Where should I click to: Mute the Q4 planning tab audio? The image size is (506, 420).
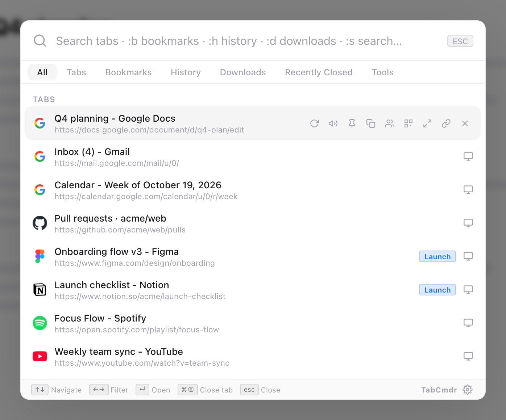[x=333, y=123]
